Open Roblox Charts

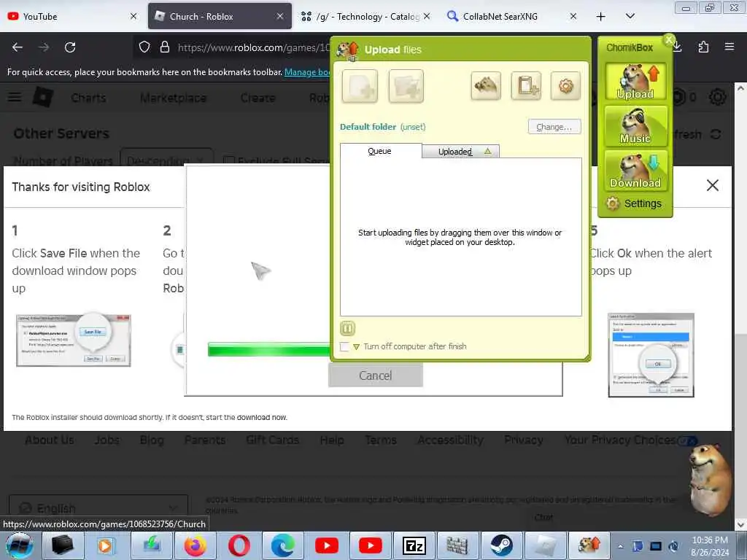point(88,98)
